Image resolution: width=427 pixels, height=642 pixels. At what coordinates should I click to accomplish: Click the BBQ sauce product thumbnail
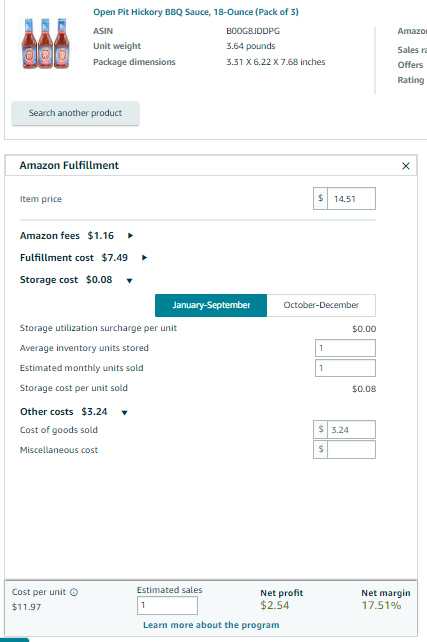pyautogui.click(x=45, y=43)
